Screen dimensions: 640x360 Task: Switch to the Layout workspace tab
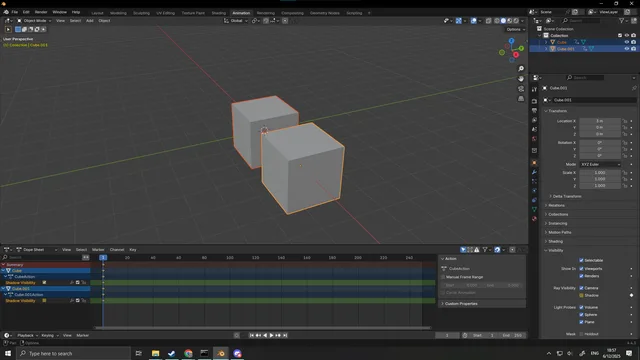(97, 13)
